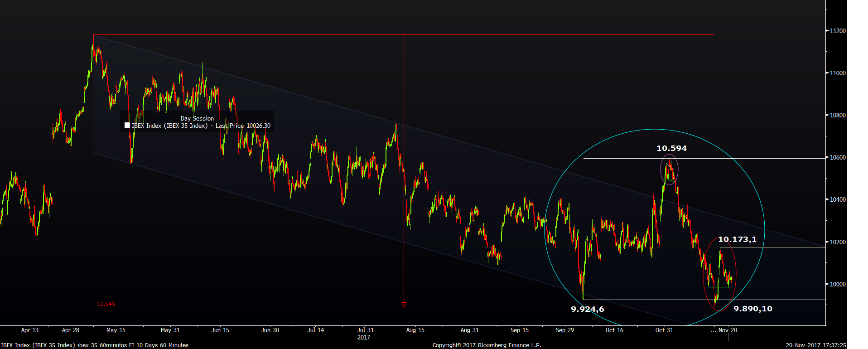Click the 'Nov 20' date axis label
This screenshot has width=868, height=349.
pyautogui.click(x=728, y=330)
